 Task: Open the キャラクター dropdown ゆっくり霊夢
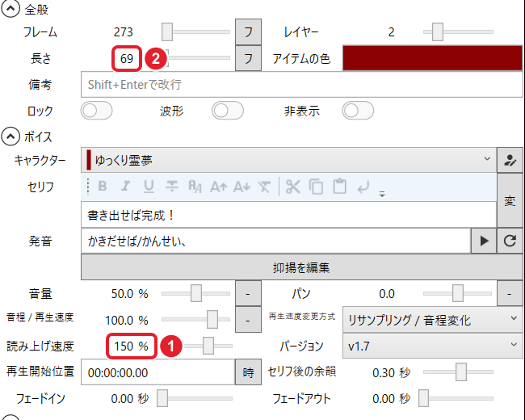(x=288, y=160)
